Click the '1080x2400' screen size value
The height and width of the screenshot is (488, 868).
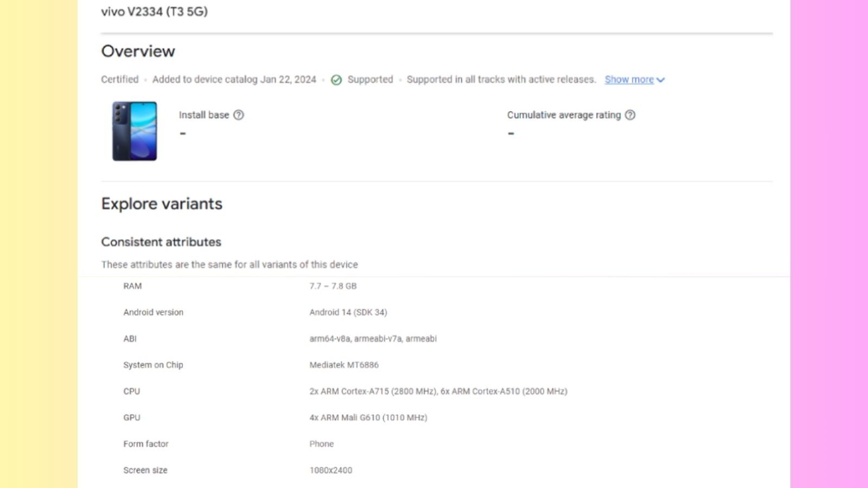[330, 470]
